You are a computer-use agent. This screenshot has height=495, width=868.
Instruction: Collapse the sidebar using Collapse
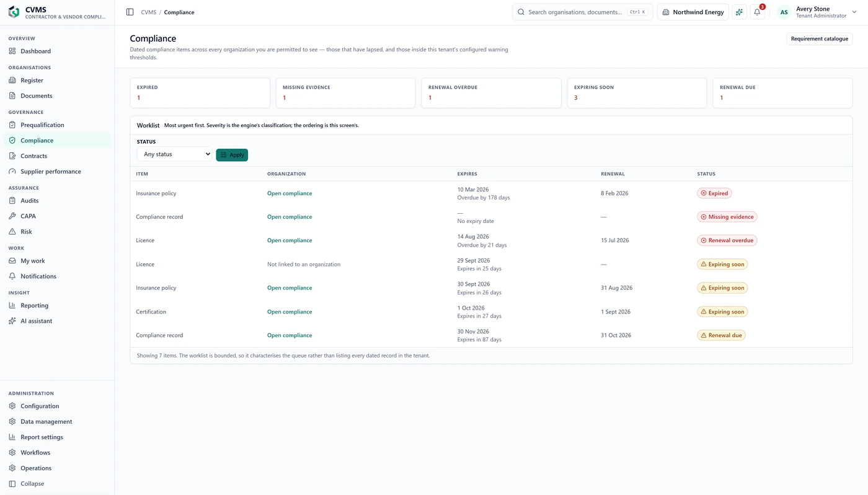click(57, 484)
